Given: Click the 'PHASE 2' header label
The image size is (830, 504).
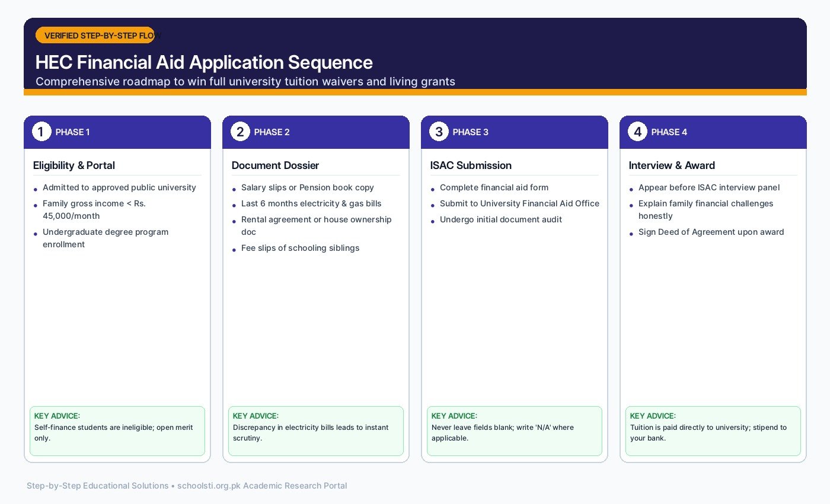Looking at the screenshot, I should 272,132.
